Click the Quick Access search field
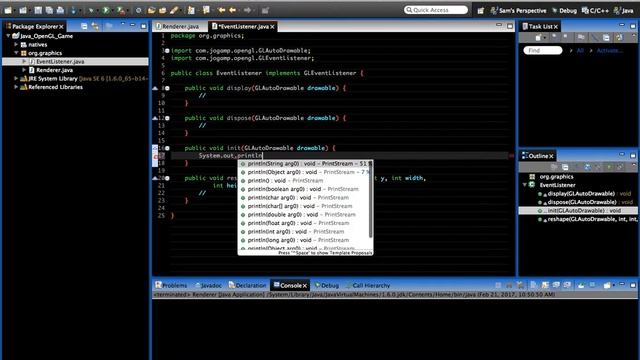 coord(436,10)
